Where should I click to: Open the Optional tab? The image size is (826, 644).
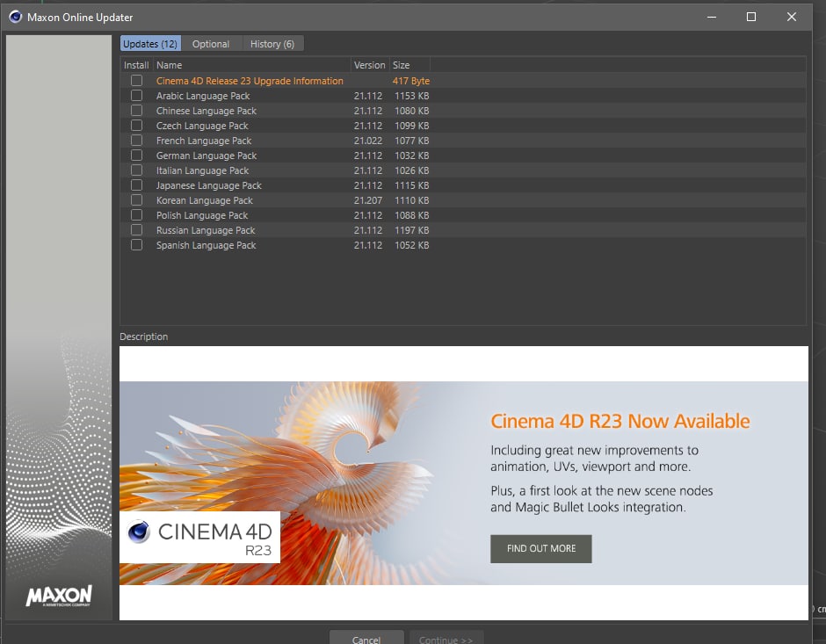pos(211,44)
